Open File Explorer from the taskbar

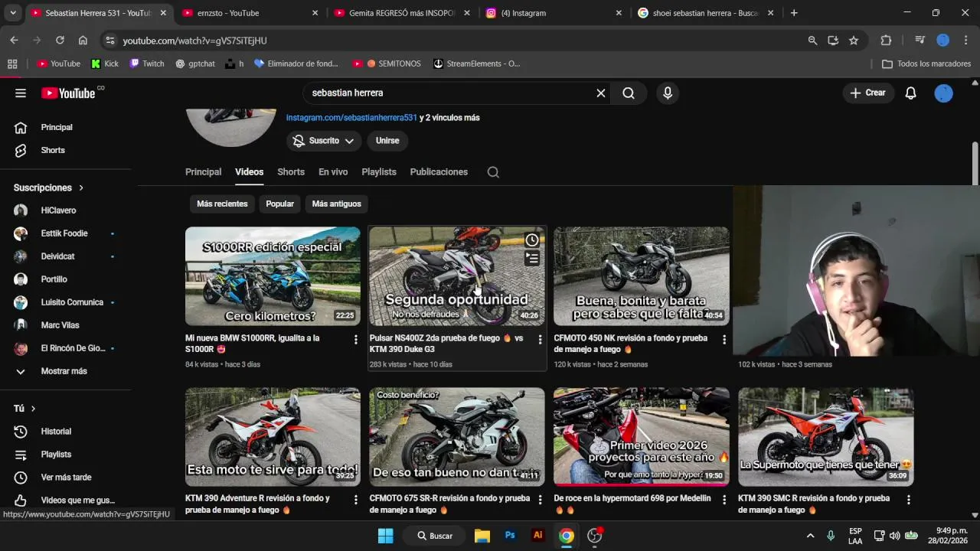click(482, 536)
